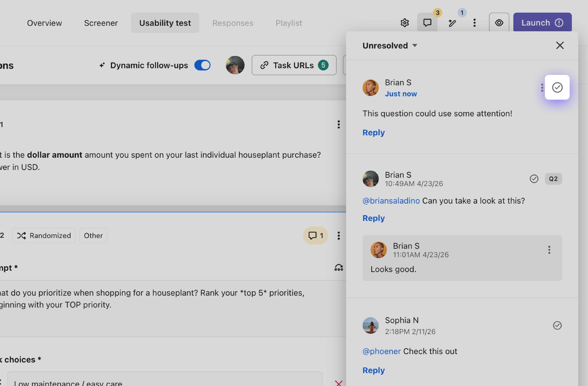Remove Low maintenance choice with red X
Viewport: 588px width, 386px height.
tap(339, 383)
